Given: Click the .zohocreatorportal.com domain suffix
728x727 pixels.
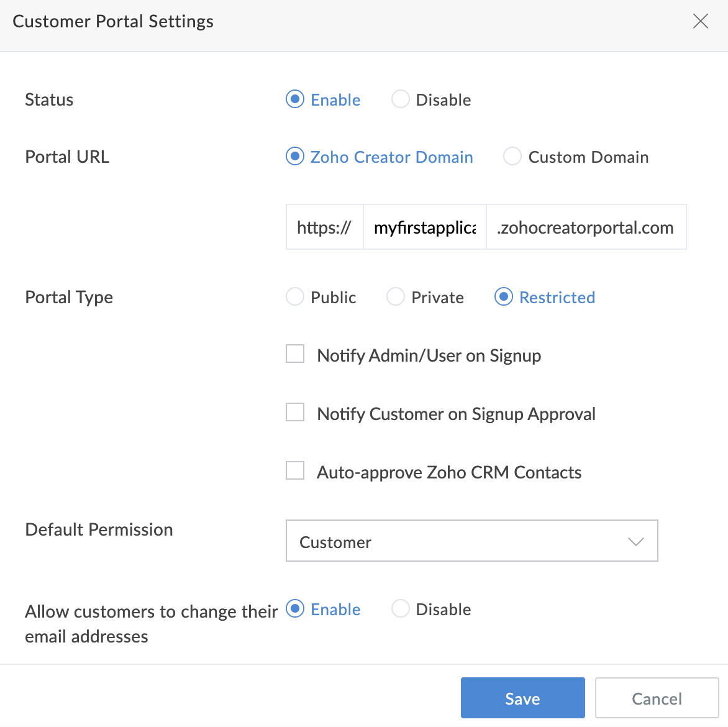Looking at the screenshot, I should click(x=586, y=227).
